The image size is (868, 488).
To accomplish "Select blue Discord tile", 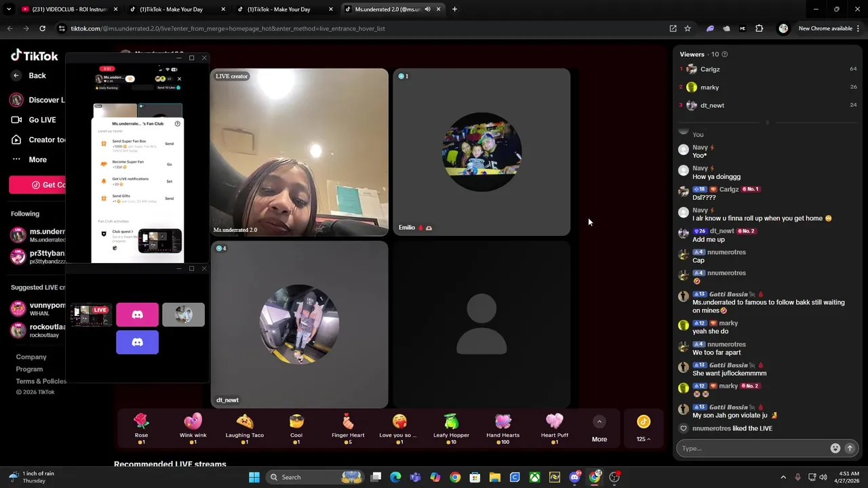I will pyautogui.click(x=138, y=342).
